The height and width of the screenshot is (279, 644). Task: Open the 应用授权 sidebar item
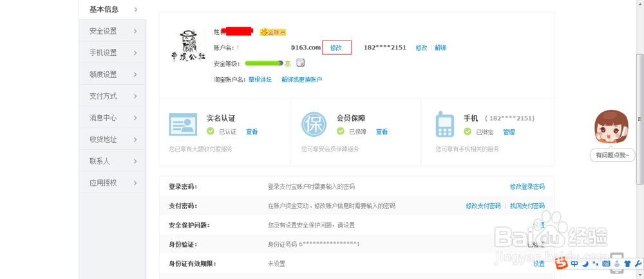click(x=113, y=183)
